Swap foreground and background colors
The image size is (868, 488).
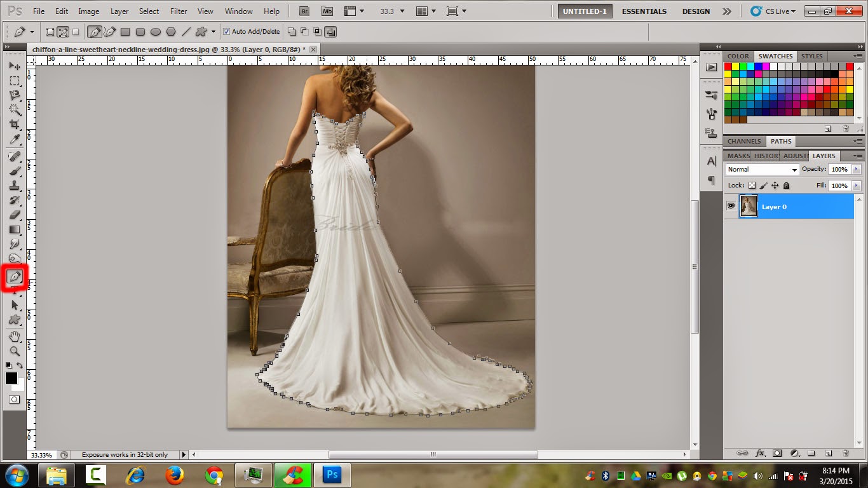point(20,366)
